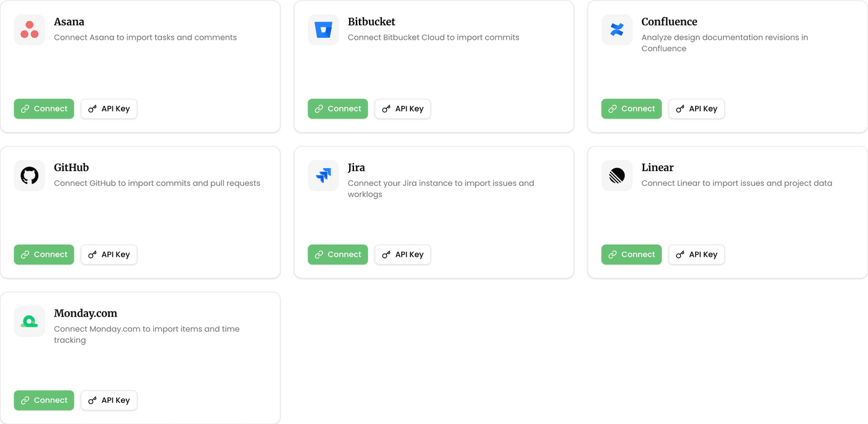Connect the Bitbucket integration

coord(338,108)
